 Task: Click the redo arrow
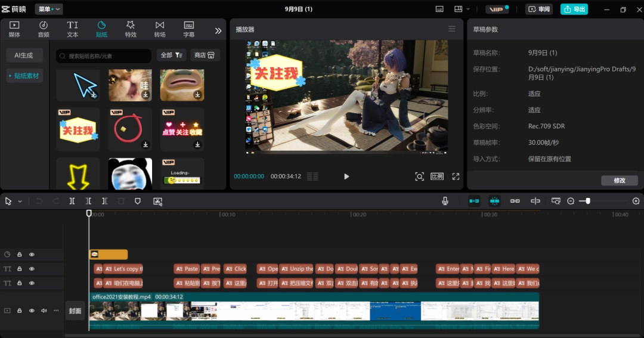coord(55,201)
